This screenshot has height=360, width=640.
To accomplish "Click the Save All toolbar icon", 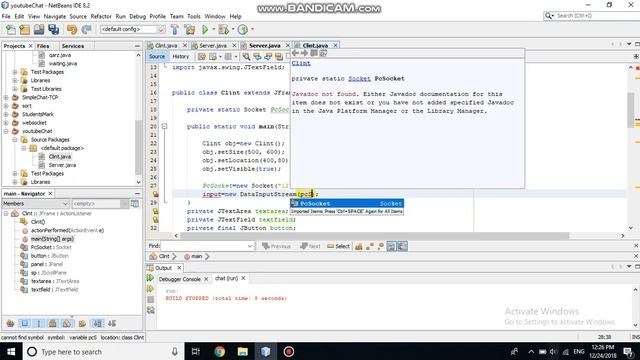I will click(53, 29).
